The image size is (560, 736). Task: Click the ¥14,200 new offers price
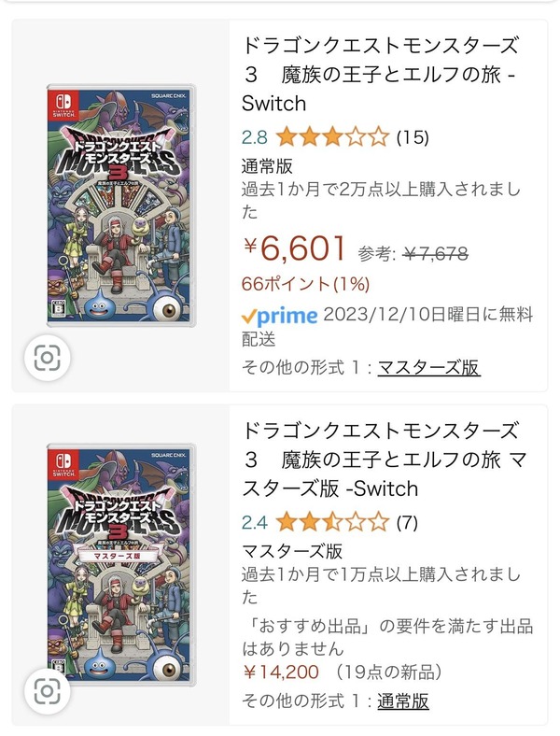(x=281, y=672)
